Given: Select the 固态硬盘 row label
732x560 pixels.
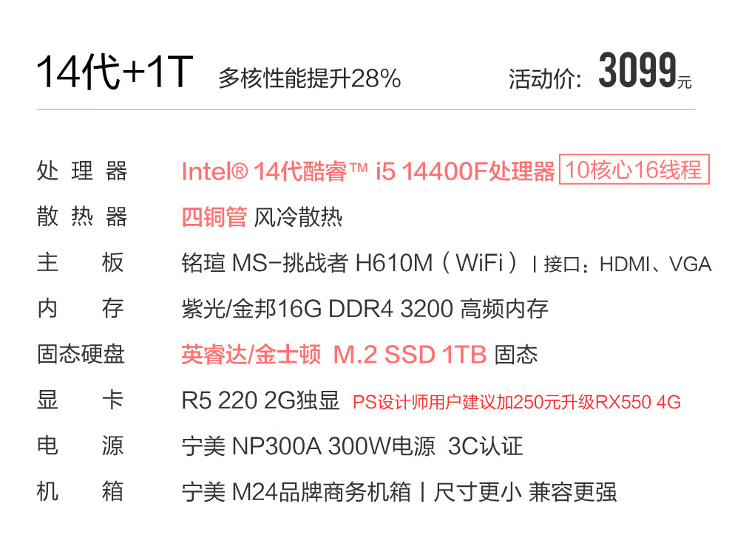Looking at the screenshot, I should point(82,355).
